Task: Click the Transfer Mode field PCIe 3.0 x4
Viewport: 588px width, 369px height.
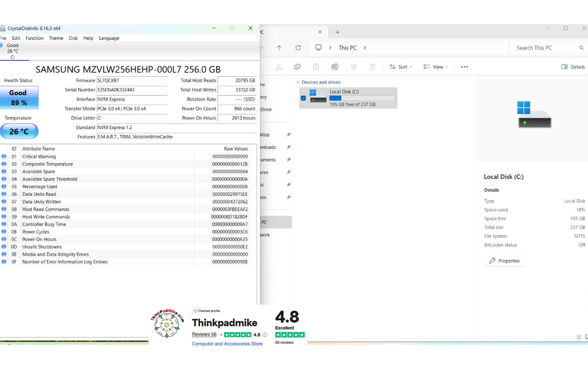Action: 131,109
